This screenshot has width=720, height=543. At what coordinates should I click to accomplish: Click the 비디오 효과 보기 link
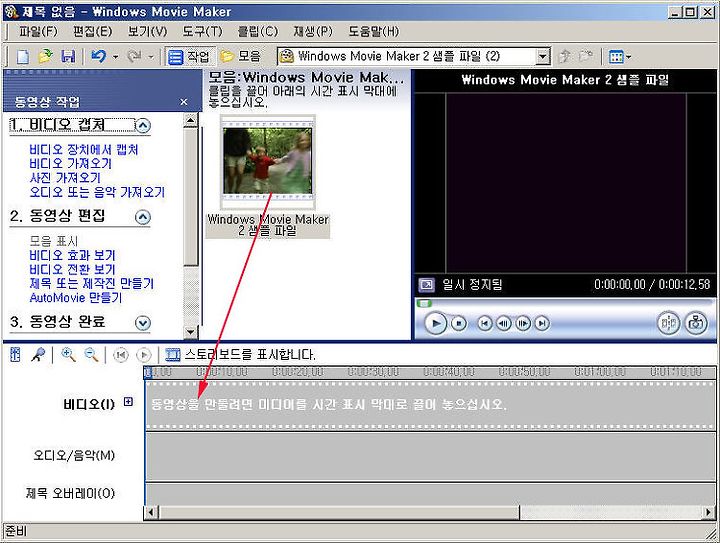(72, 255)
